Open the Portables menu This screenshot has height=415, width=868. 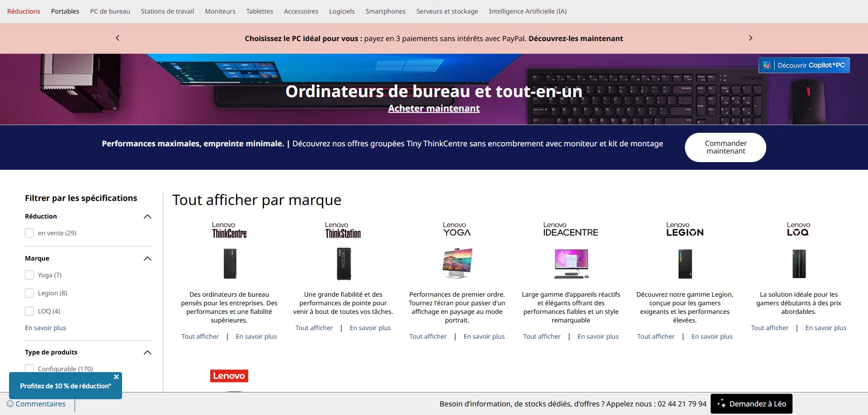(65, 11)
